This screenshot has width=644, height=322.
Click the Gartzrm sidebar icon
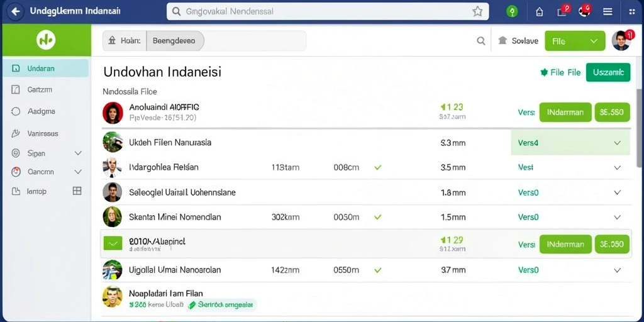pyautogui.click(x=16, y=89)
